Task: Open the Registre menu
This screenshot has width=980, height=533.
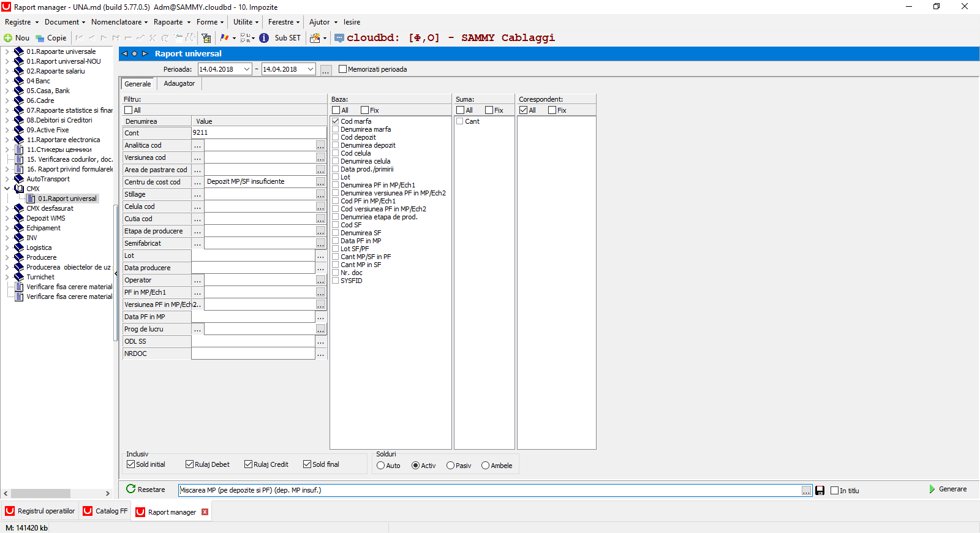Action: coord(21,22)
